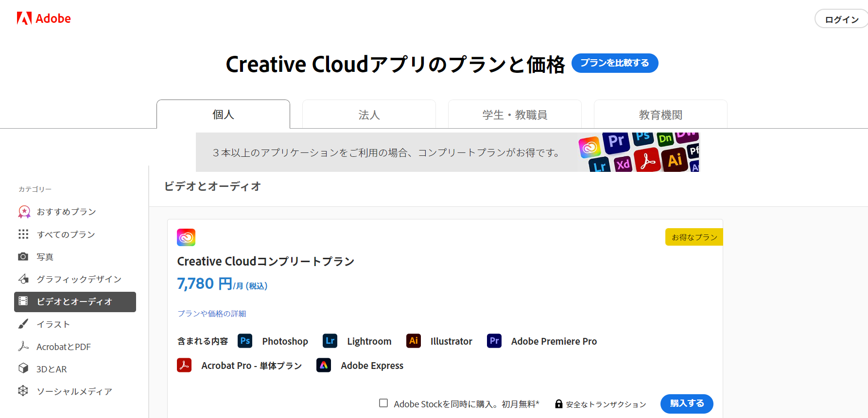Click the Premiere Pro Pr icon in plan

pos(494,341)
